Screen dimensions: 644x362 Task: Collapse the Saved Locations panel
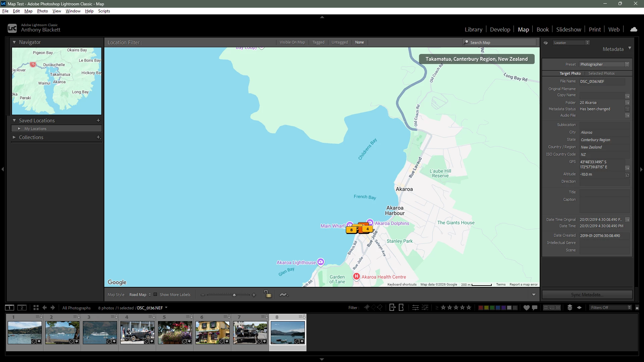14,120
